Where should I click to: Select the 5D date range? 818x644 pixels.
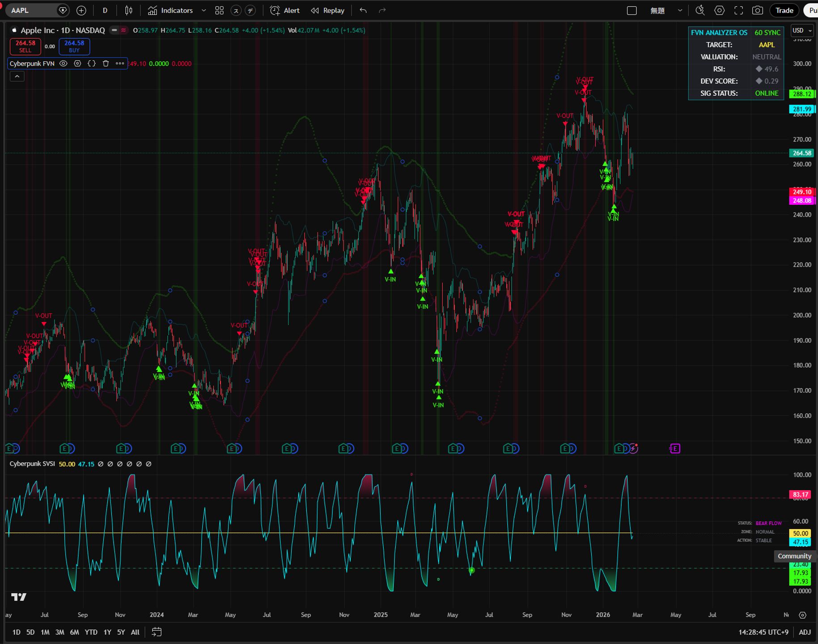coord(30,632)
